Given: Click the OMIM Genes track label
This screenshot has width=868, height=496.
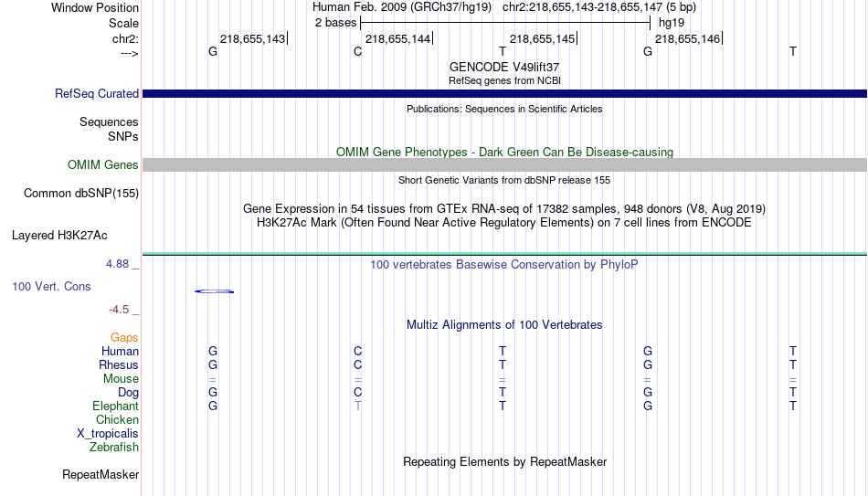Looking at the screenshot, I should coord(103,165).
